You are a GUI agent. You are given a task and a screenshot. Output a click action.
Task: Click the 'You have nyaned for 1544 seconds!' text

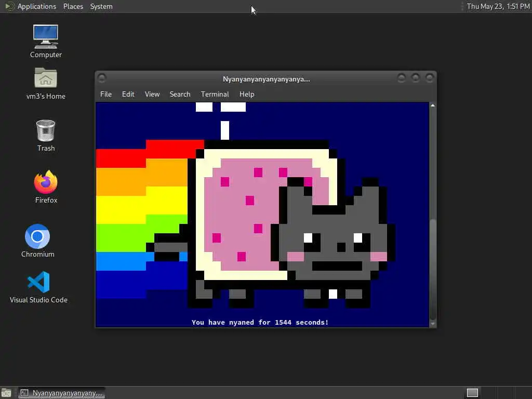pyautogui.click(x=260, y=322)
